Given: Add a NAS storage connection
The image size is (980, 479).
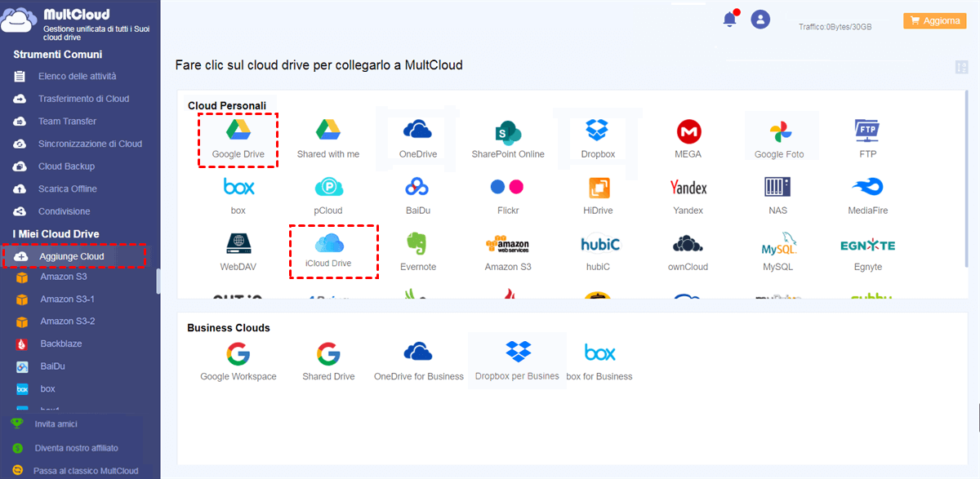Looking at the screenshot, I should click(777, 188).
